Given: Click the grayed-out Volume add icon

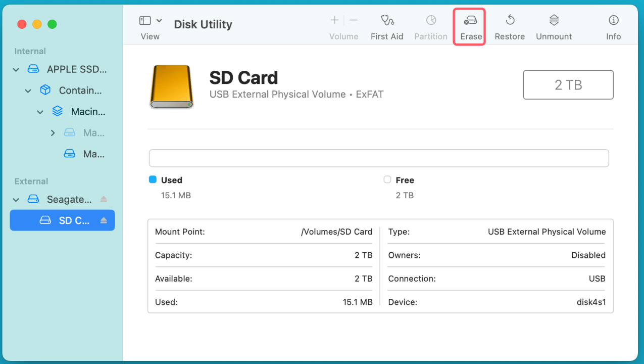Looking at the screenshot, I should (x=334, y=20).
